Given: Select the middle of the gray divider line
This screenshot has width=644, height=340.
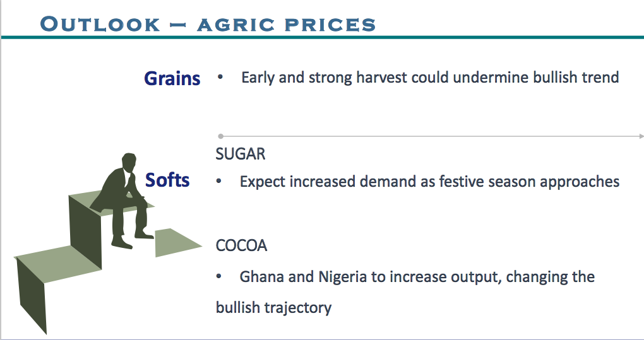Looking at the screenshot, I should (429, 136).
